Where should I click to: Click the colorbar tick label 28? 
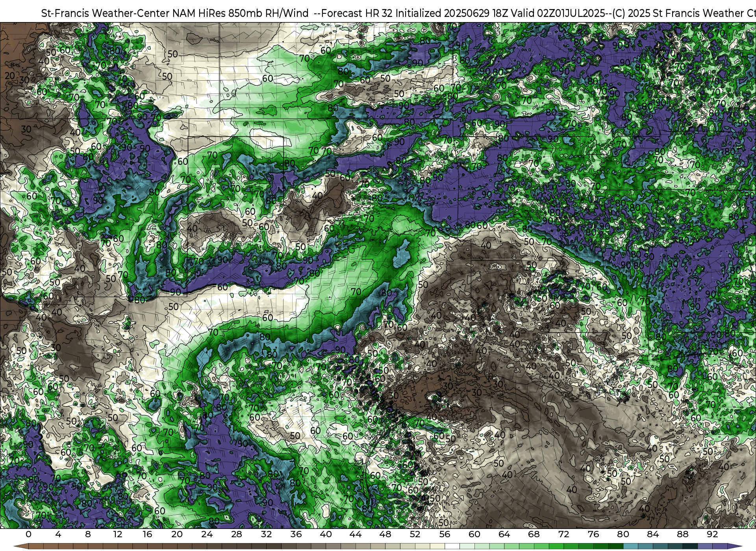tap(237, 534)
